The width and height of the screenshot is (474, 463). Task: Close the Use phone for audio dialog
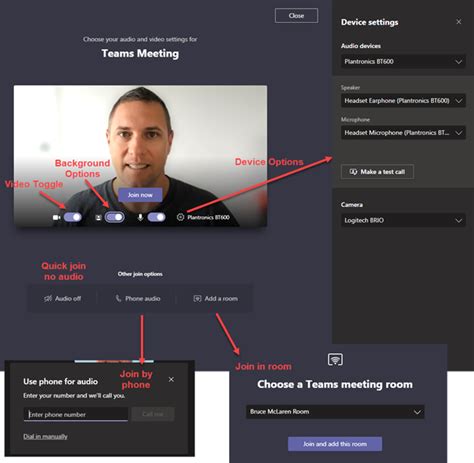[x=171, y=379]
